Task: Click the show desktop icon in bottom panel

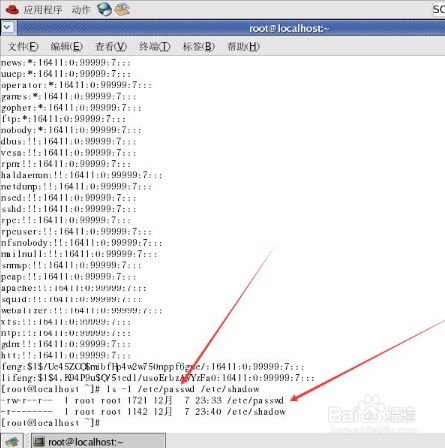Action: tap(12, 441)
